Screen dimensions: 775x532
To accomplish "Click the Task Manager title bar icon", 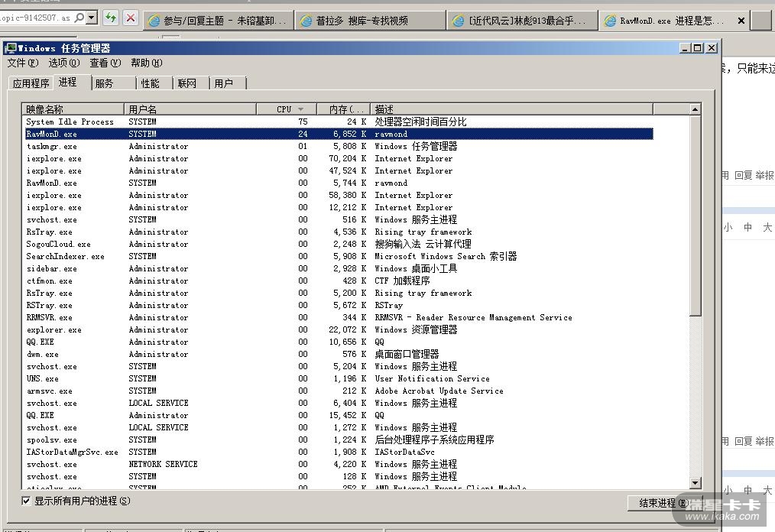I will click(10, 48).
